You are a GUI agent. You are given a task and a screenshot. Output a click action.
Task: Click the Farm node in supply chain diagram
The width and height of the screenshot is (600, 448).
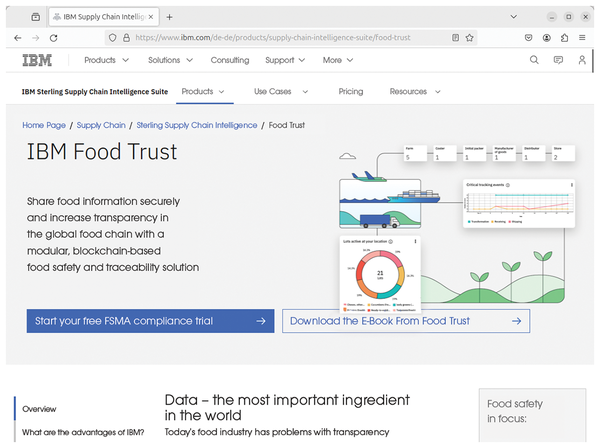tap(416, 153)
